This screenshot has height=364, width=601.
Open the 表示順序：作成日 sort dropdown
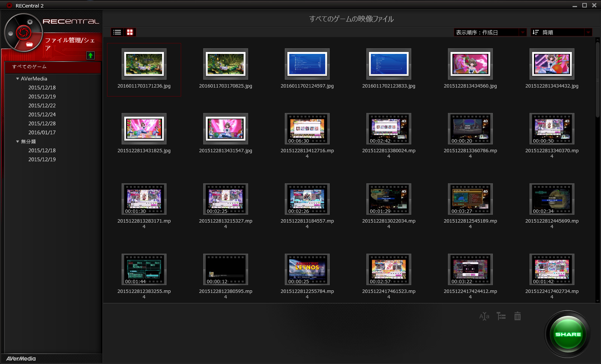click(x=491, y=33)
